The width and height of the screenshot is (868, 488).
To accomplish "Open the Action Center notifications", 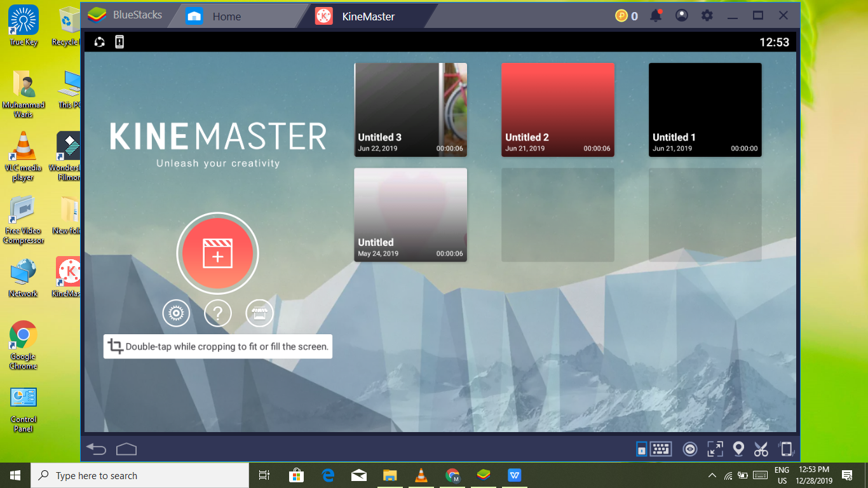I will tap(847, 475).
